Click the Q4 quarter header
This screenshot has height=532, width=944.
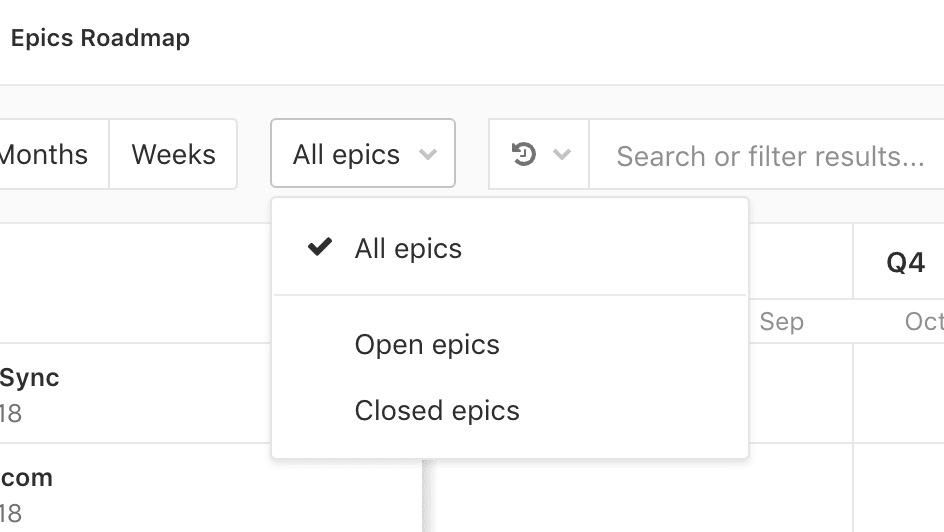click(x=905, y=262)
